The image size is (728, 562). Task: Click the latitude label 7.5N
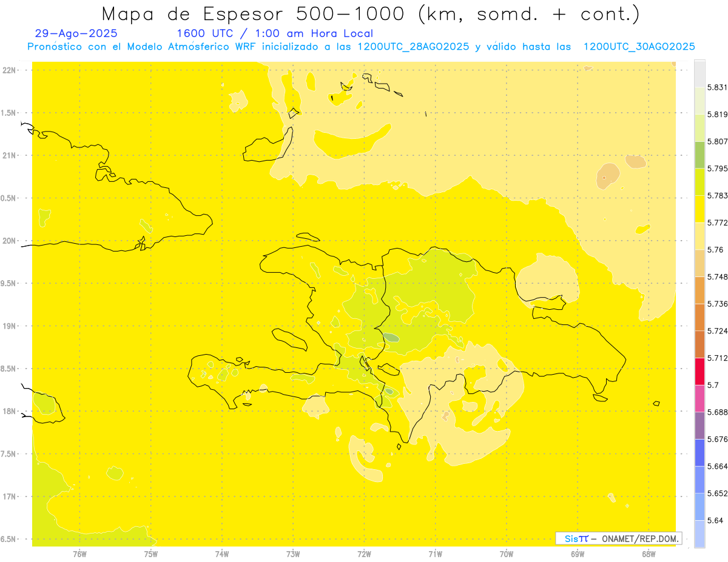coord(8,454)
